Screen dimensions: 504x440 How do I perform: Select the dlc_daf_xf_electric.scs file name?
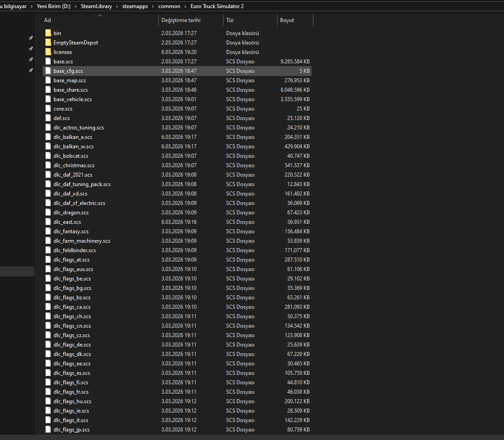(x=80, y=203)
